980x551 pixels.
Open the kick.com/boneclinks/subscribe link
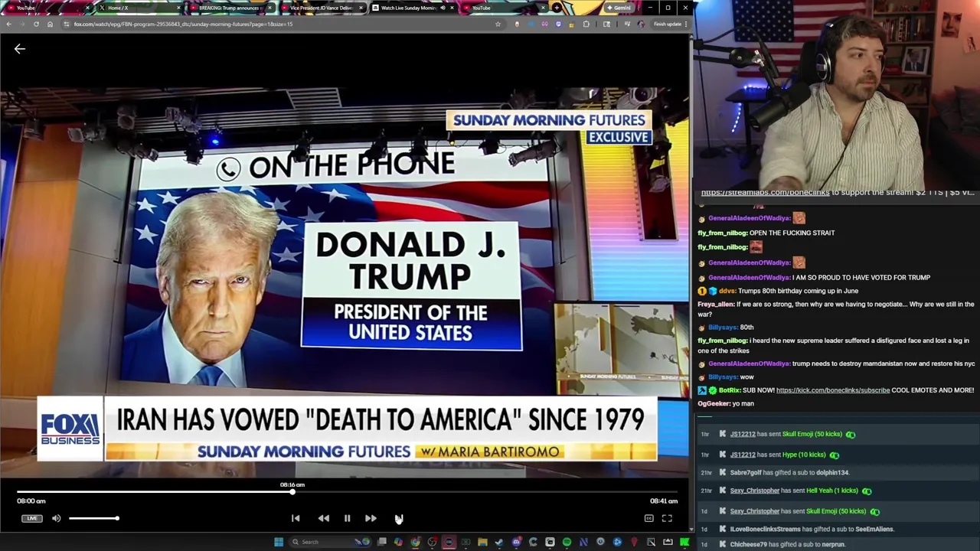tap(833, 390)
